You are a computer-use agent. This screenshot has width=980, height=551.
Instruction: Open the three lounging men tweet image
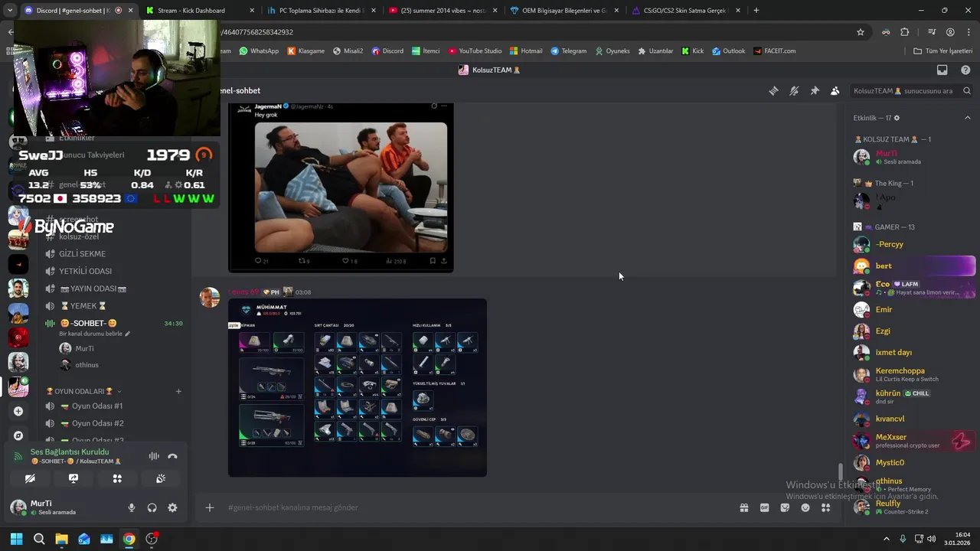[x=351, y=187]
